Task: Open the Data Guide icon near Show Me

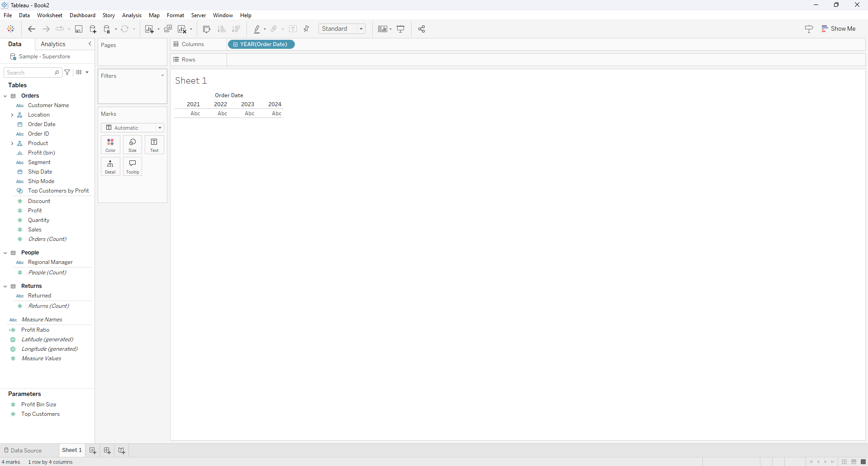Action: pos(809,29)
